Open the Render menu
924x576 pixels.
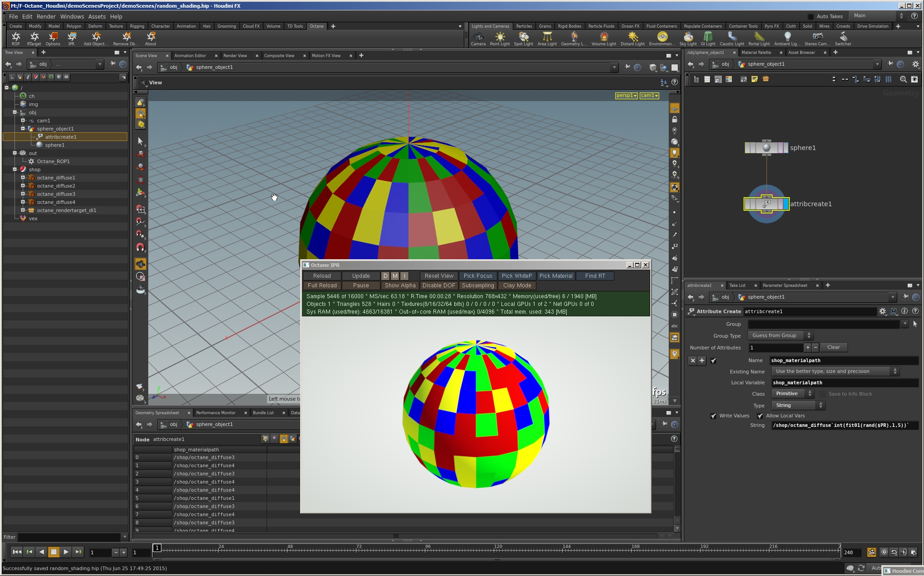[x=46, y=16]
